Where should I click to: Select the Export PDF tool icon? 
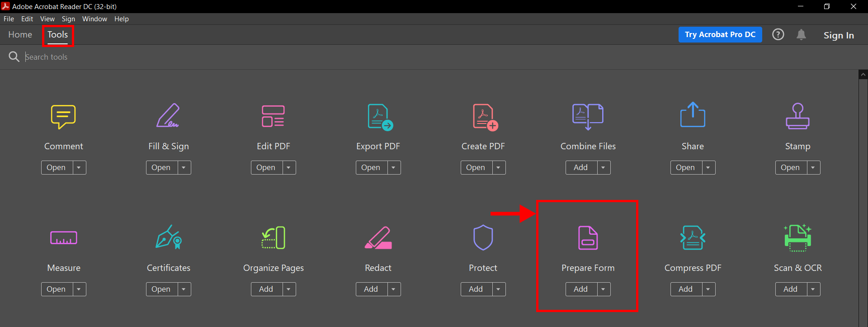(380, 117)
